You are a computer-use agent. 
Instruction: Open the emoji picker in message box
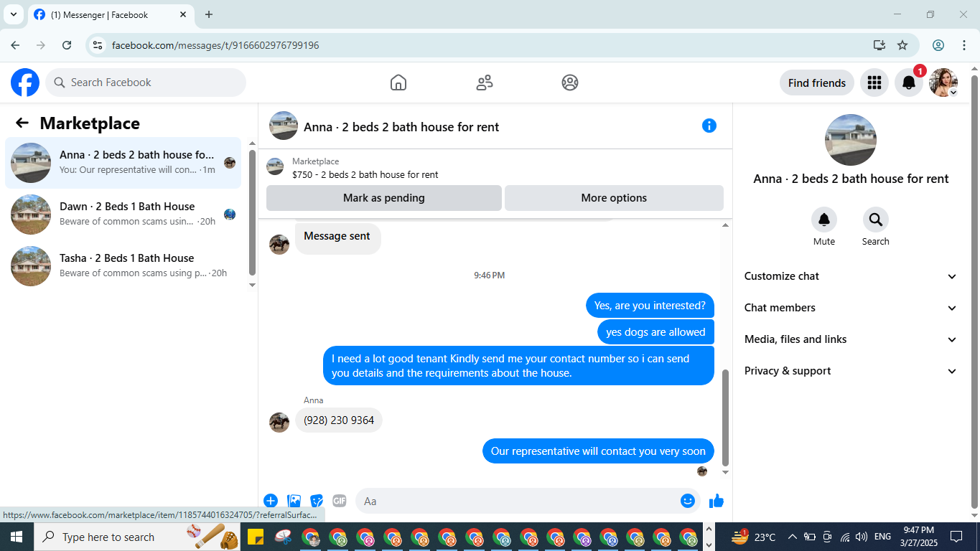pos(688,501)
